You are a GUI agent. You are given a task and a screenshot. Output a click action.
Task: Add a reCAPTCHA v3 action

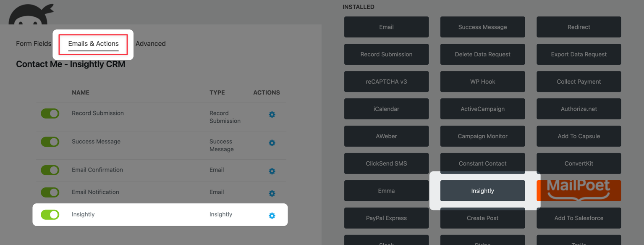386,82
